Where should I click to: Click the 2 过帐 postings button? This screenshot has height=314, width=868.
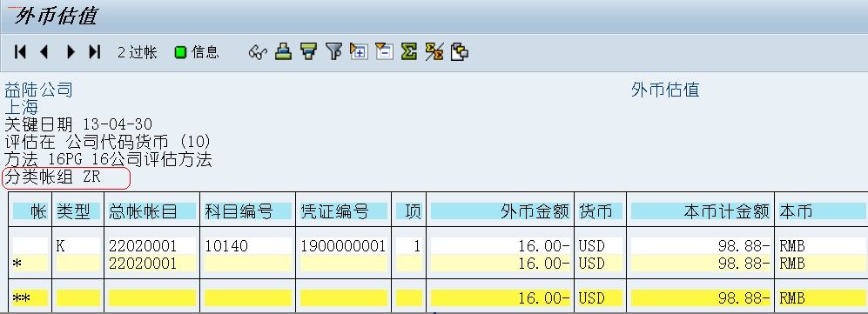(x=138, y=52)
